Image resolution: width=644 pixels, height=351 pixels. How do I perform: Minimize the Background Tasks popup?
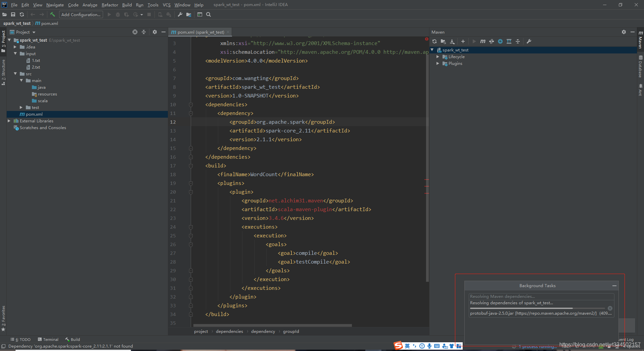pyautogui.click(x=614, y=286)
